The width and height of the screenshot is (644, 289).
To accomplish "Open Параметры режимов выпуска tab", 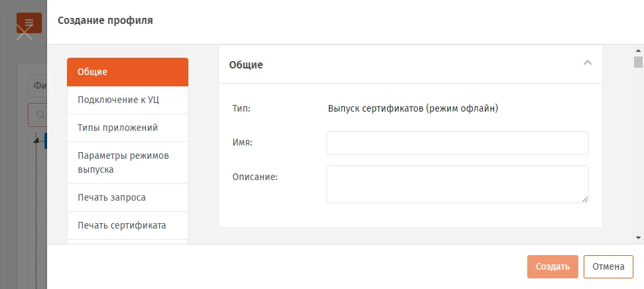I will click(x=127, y=163).
